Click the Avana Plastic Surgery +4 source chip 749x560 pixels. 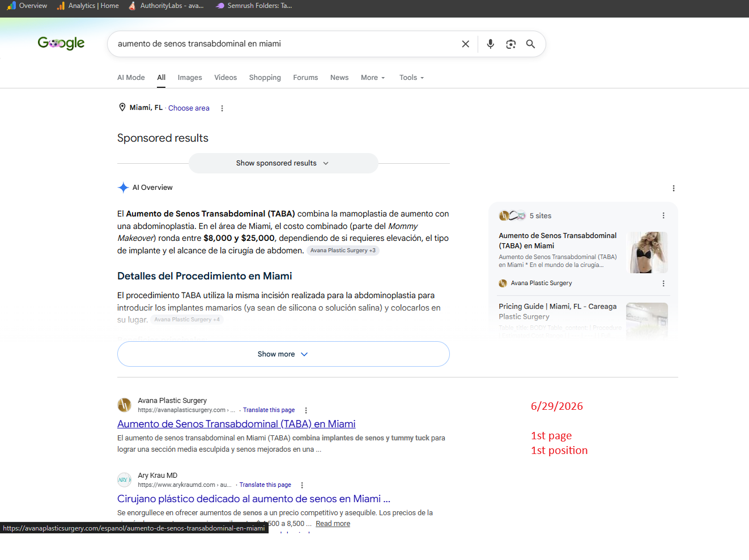click(x=187, y=320)
